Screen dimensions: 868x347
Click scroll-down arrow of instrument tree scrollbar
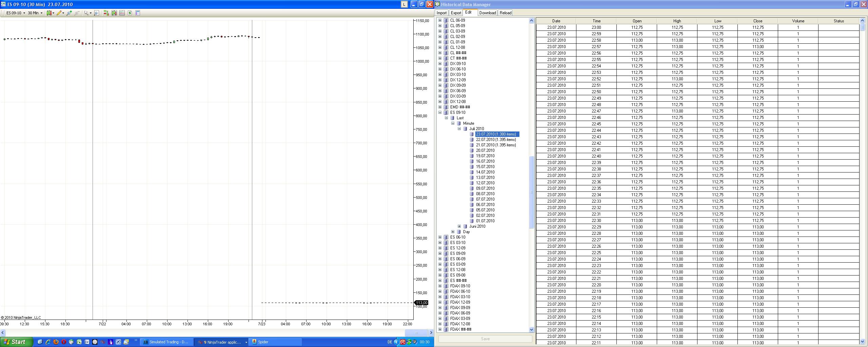(x=531, y=329)
